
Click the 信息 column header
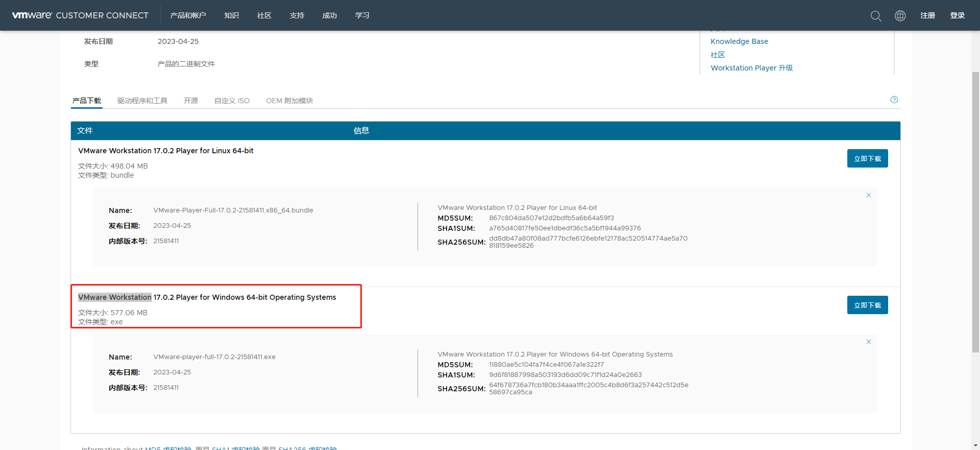(x=361, y=131)
